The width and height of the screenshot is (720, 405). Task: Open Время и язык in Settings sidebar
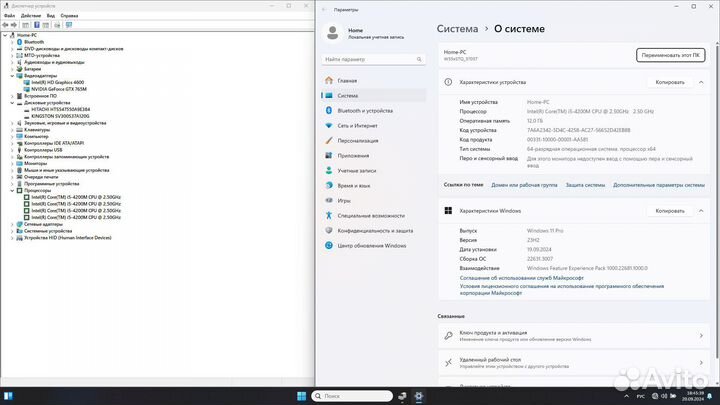[x=373, y=186]
